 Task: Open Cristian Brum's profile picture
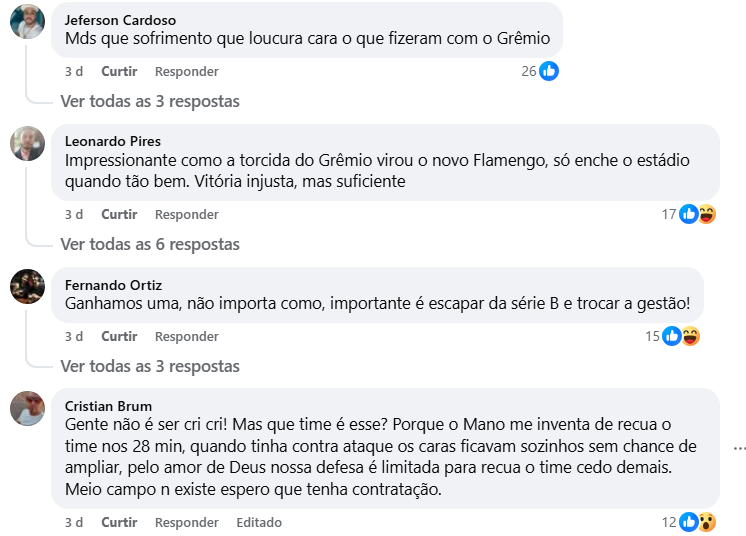27,408
